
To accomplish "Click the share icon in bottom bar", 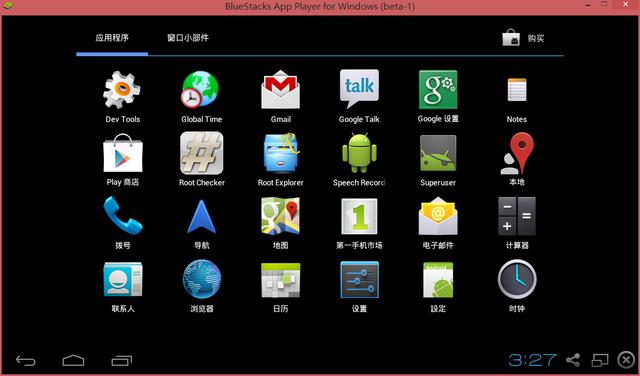I will (x=573, y=360).
